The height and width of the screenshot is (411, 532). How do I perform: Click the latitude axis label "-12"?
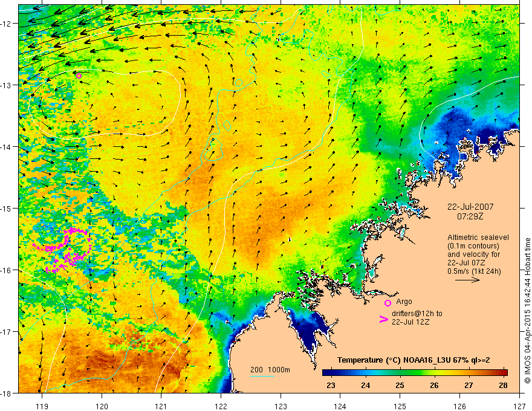[x=7, y=24]
